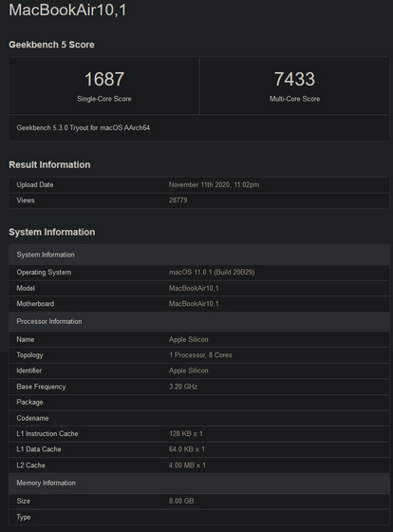
Task: Click the System Information table header row
Action: click(199, 255)
